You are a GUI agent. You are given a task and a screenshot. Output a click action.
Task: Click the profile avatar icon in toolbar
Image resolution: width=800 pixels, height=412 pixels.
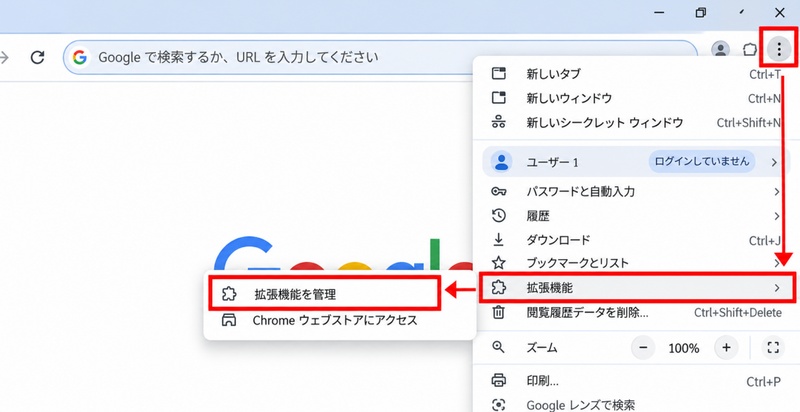click(x=720, y=49)
